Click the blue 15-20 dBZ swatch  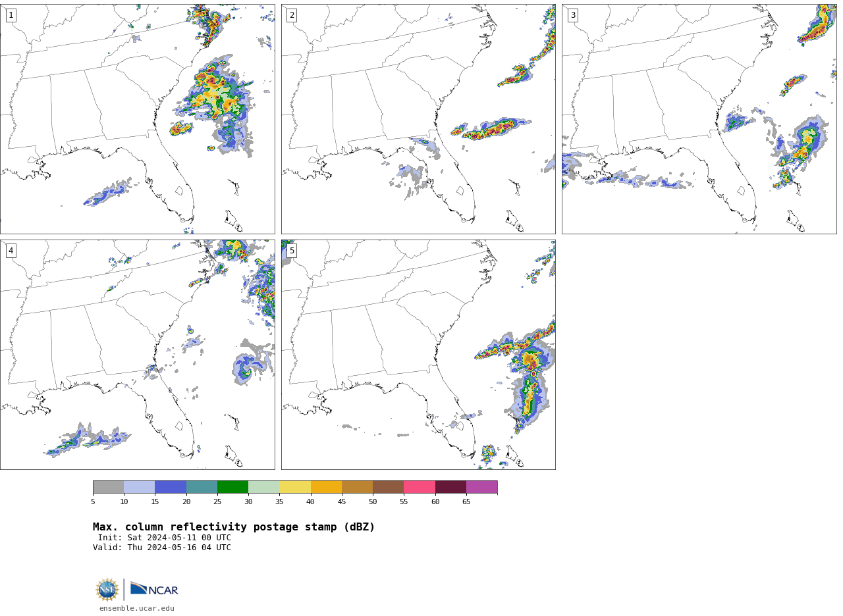tap(171, 487)
